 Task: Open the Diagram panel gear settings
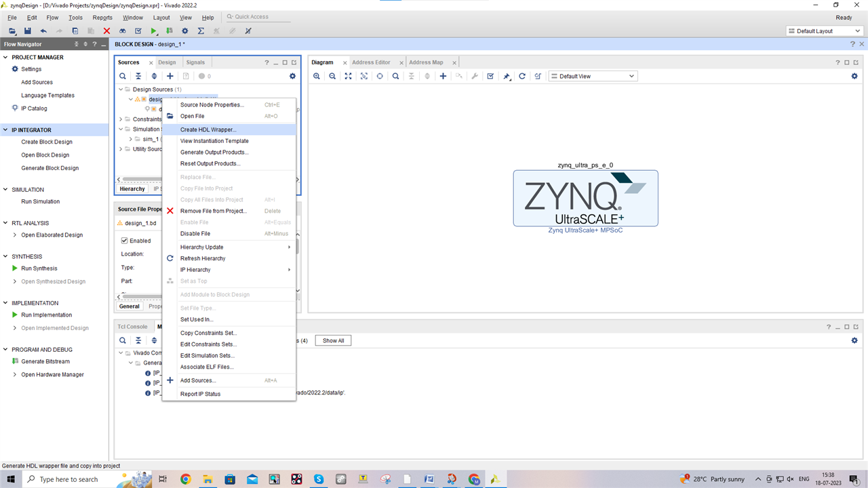click(854, 76)
